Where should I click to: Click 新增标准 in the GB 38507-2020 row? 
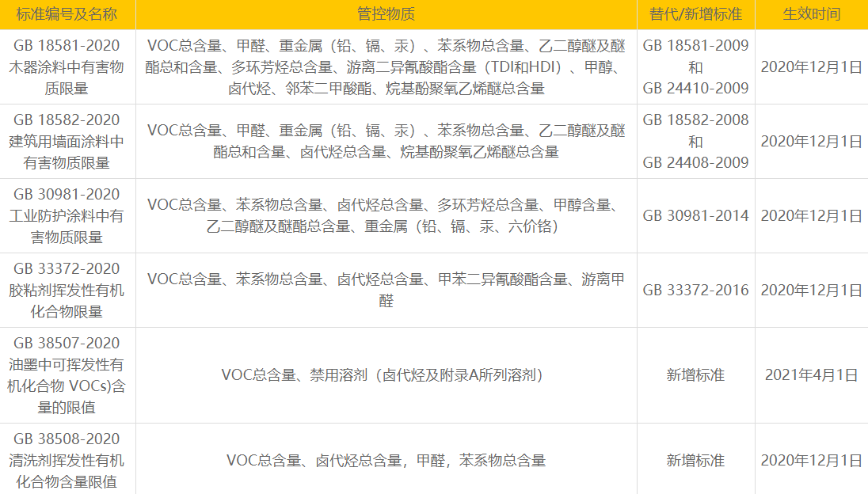pyautogui.click(x=695, y=375)
